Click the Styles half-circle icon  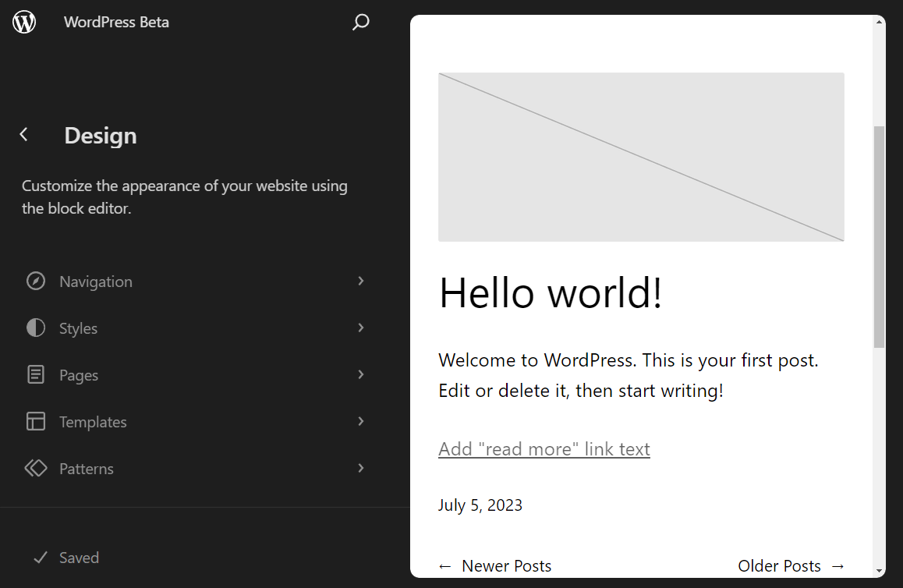[36, 328]
